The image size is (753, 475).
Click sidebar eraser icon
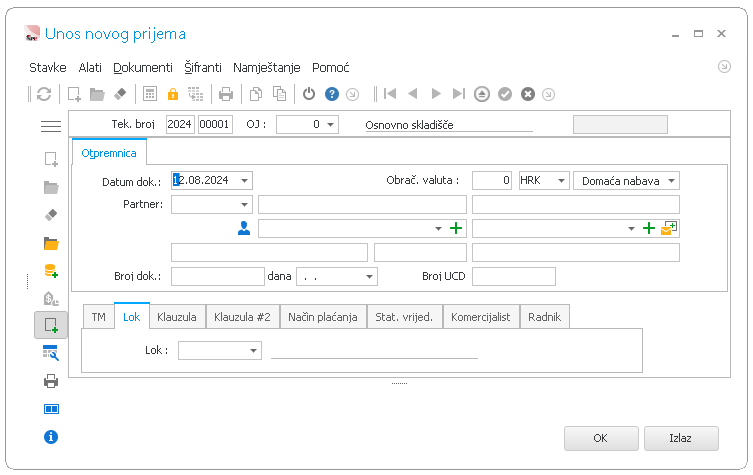(51, 215)
